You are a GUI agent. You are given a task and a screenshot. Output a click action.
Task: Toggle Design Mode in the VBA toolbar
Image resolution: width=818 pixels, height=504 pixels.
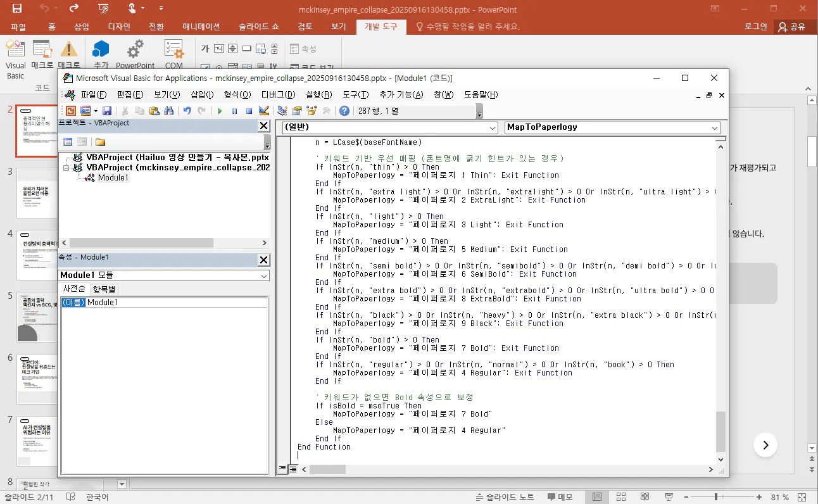click(x=264, y=111)
